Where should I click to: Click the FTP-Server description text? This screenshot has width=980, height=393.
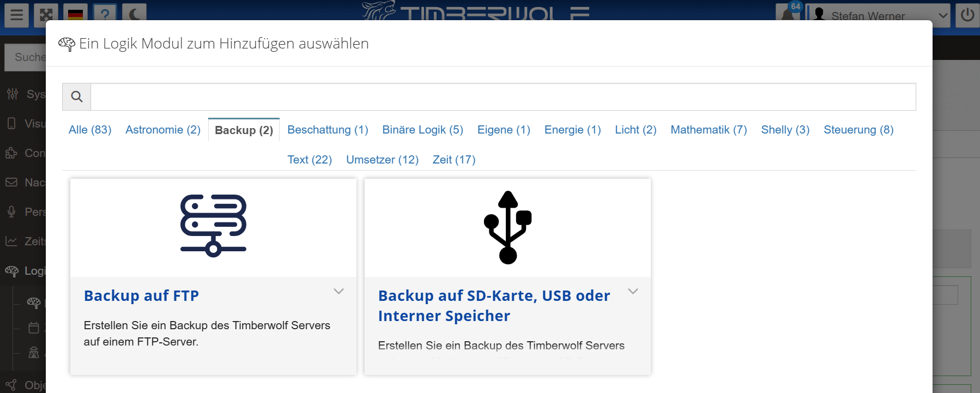tap(207, 334)
